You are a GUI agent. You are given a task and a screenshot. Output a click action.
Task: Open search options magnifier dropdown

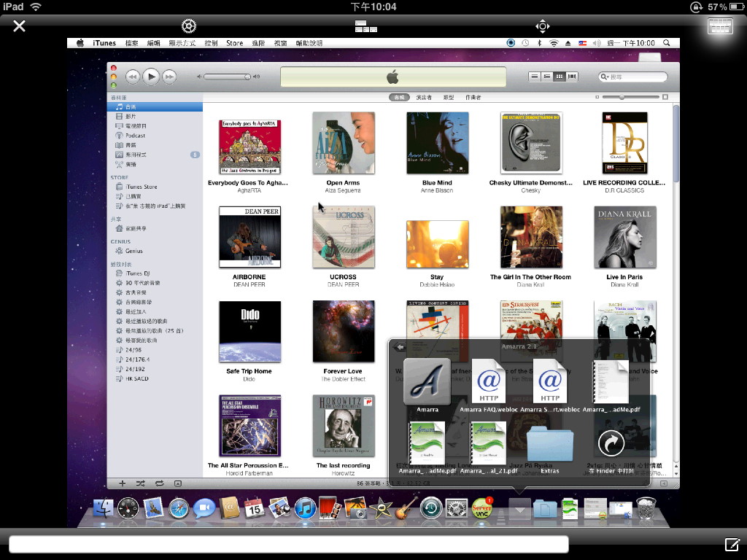point(604,77)
